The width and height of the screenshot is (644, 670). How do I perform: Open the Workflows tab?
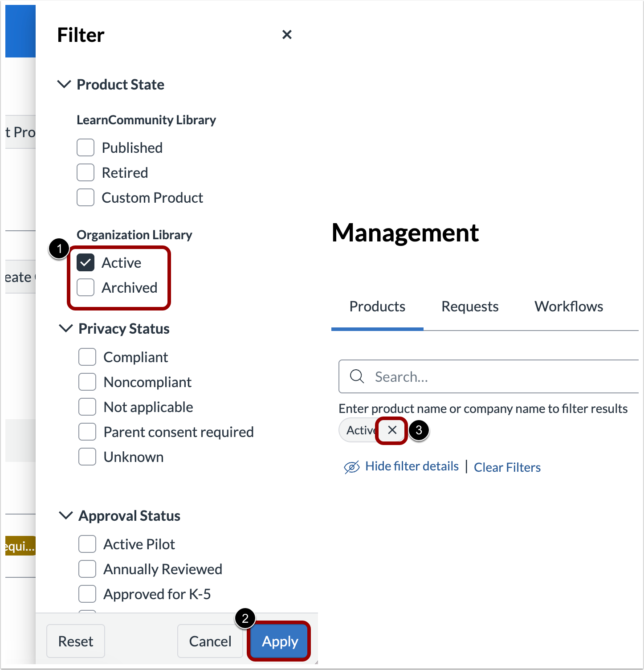(x=569, y=306)
